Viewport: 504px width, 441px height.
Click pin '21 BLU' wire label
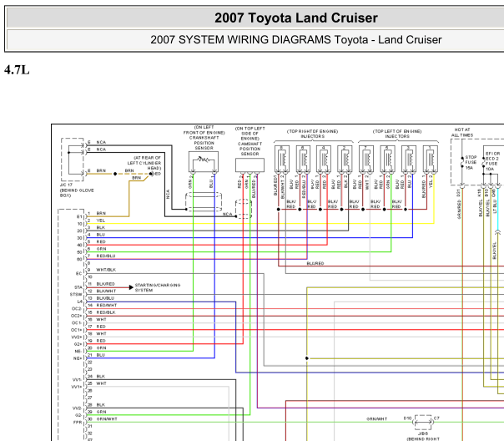click(x=97, y=355)
